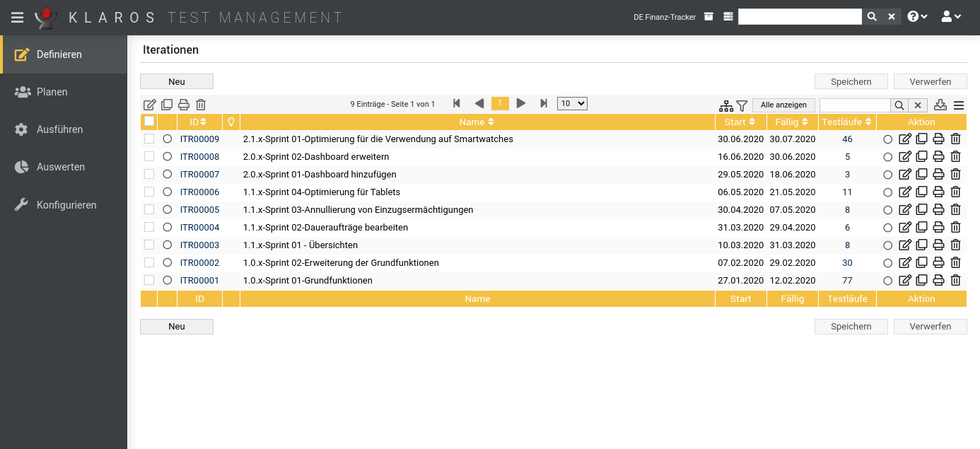Open the Planen sidebar section

64,92
